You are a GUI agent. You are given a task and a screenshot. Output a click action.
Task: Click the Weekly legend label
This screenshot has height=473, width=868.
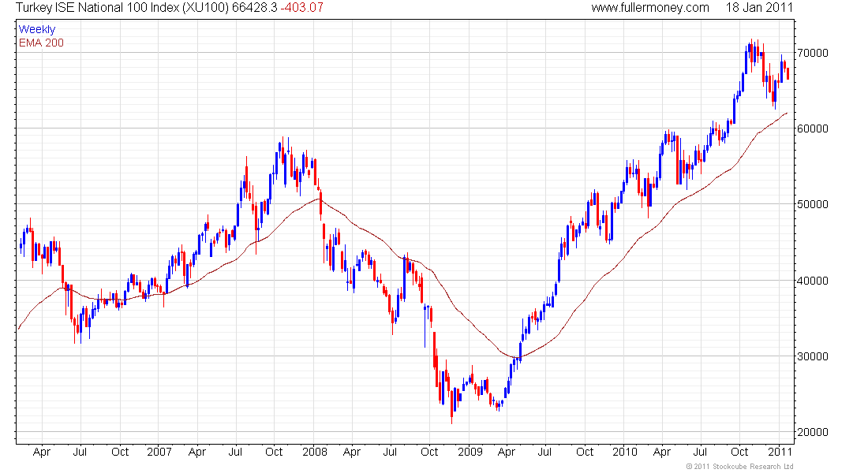coord(37,30)
